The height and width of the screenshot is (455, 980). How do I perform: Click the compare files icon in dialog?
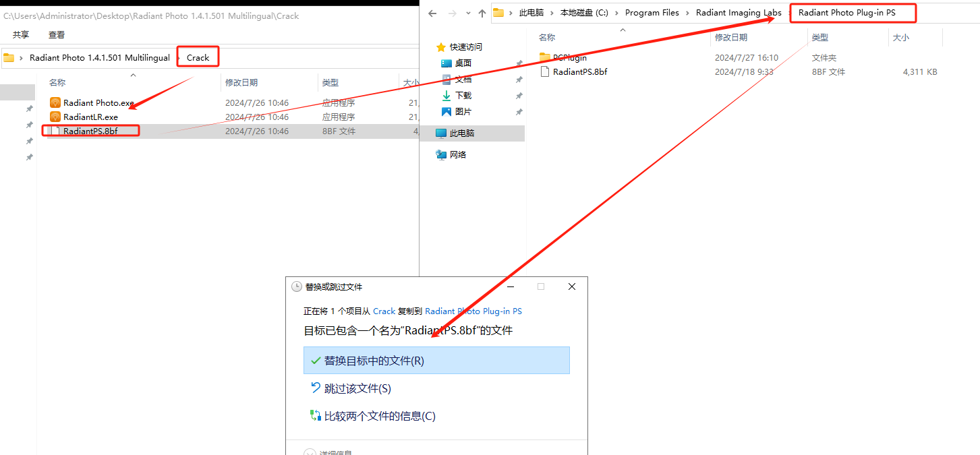pos(316,416)
